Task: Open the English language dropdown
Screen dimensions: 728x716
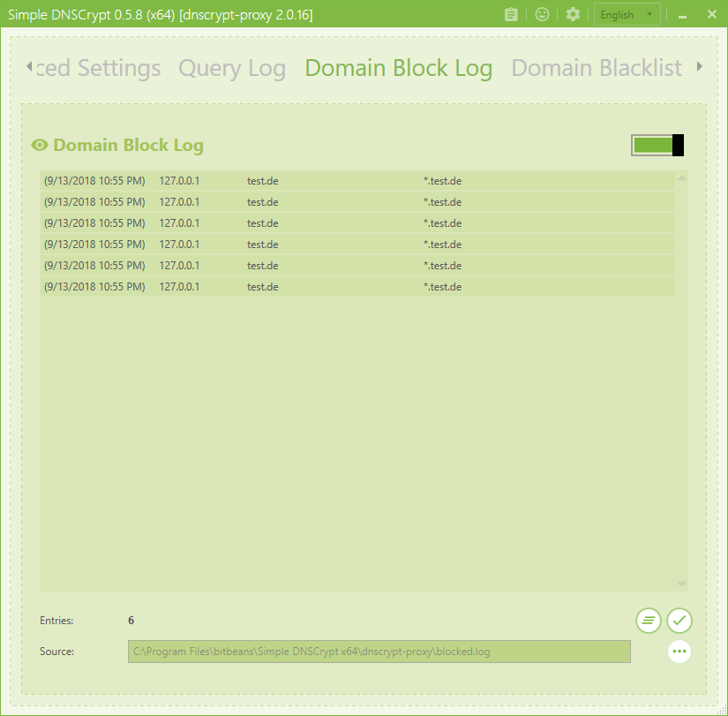Action: (x=627, y=14)
